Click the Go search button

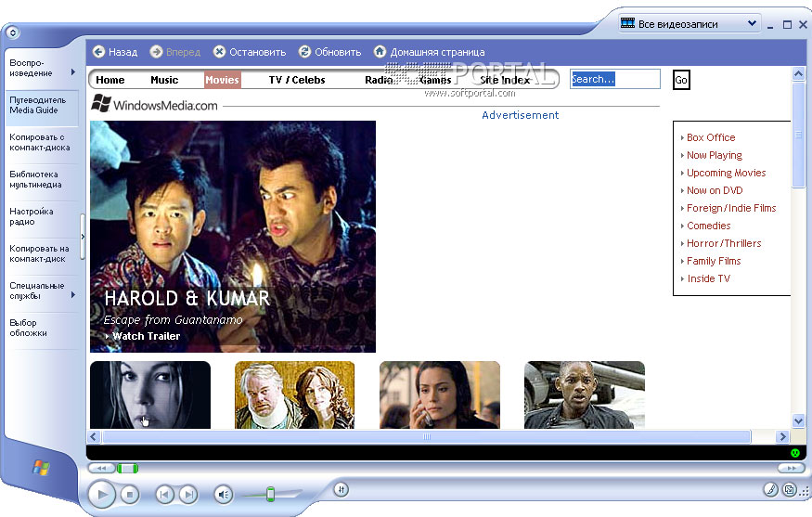coord(681,80)
